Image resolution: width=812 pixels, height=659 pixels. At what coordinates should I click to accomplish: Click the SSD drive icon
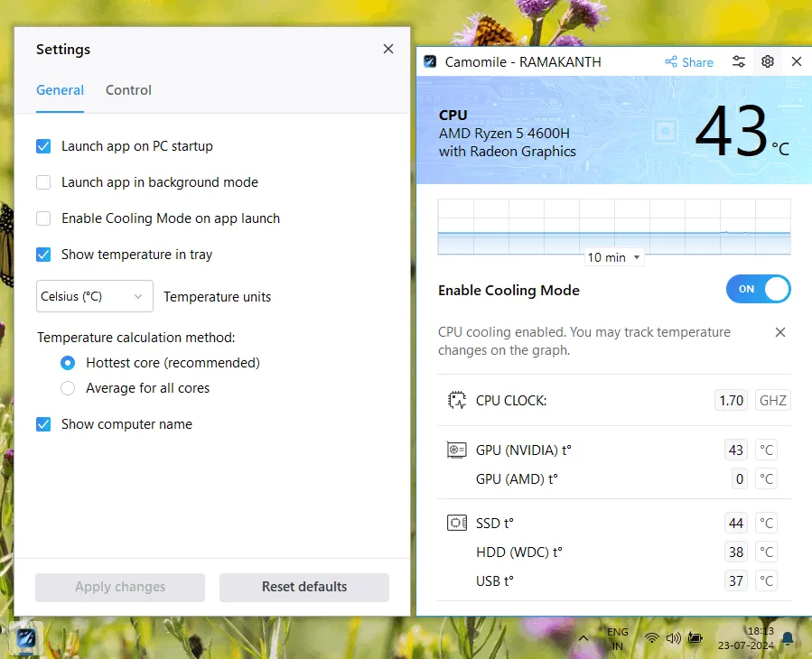point(457,523)
